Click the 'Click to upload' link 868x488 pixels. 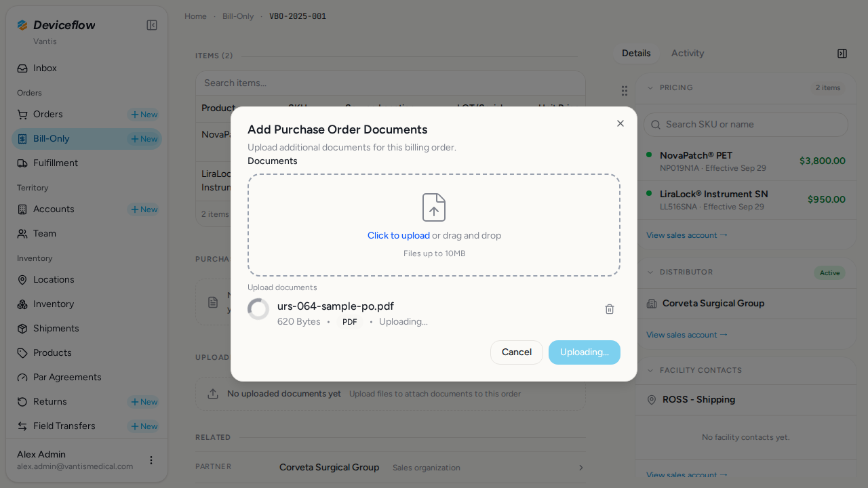point(399,235)
